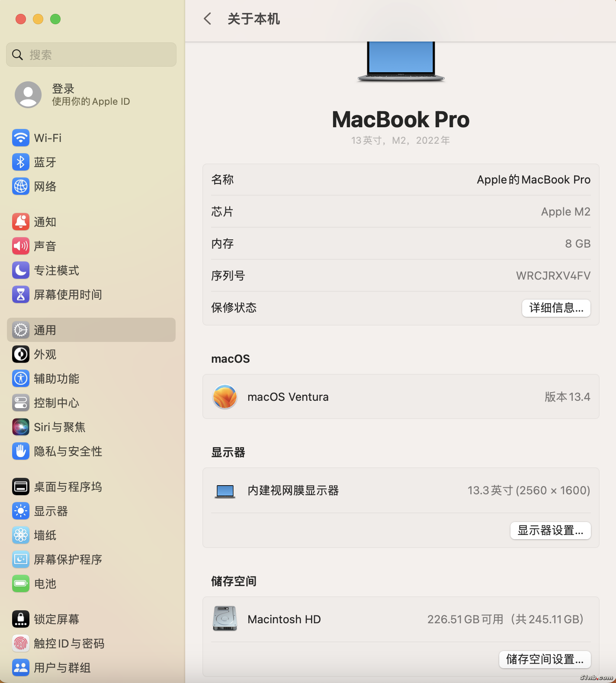Select the Bluetooth (蓝牙) icon
This screenshot has width=616, height=683.
pyautogui.click(x=21, y=162)
